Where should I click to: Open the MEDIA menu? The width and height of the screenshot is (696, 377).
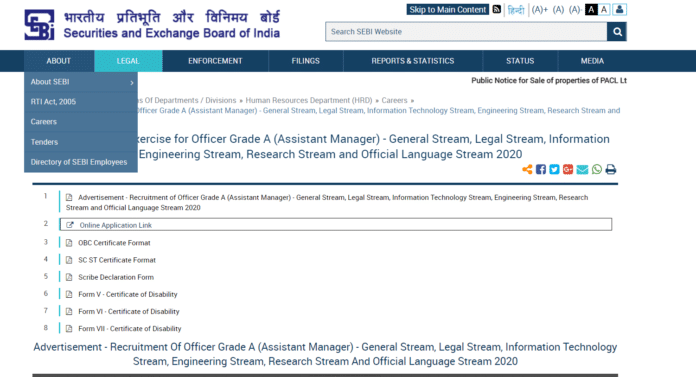pos(592,61)
